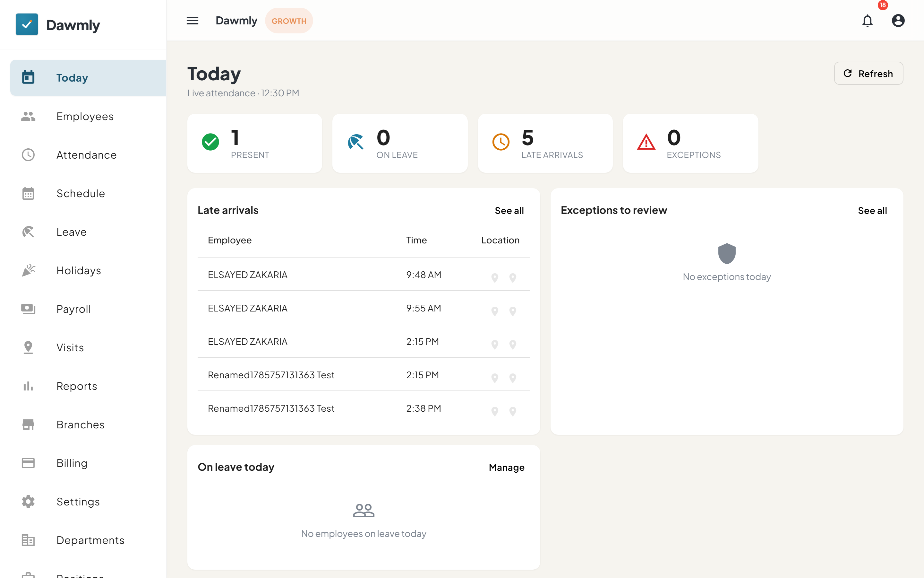The height and width of the screenshot is (578, 924).
Task: Click first location pin for 9:48 AM row
Action: pyautogui.click(x=495, y=278)
